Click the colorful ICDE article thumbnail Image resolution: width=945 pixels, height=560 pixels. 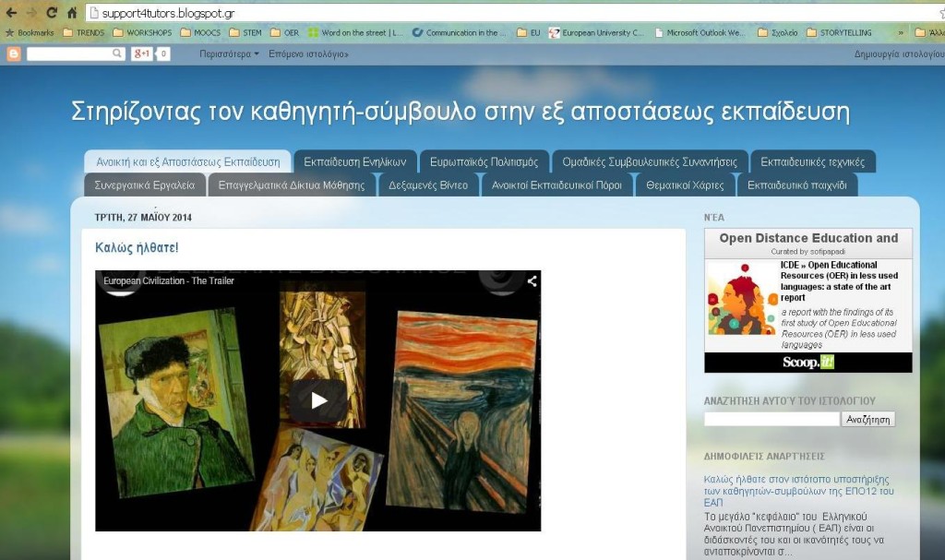742,298
